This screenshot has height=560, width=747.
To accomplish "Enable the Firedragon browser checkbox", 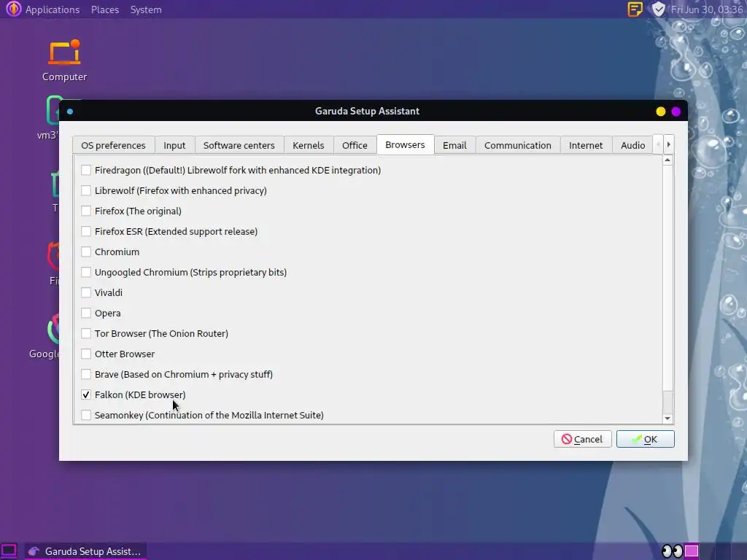I will [86, 170].
